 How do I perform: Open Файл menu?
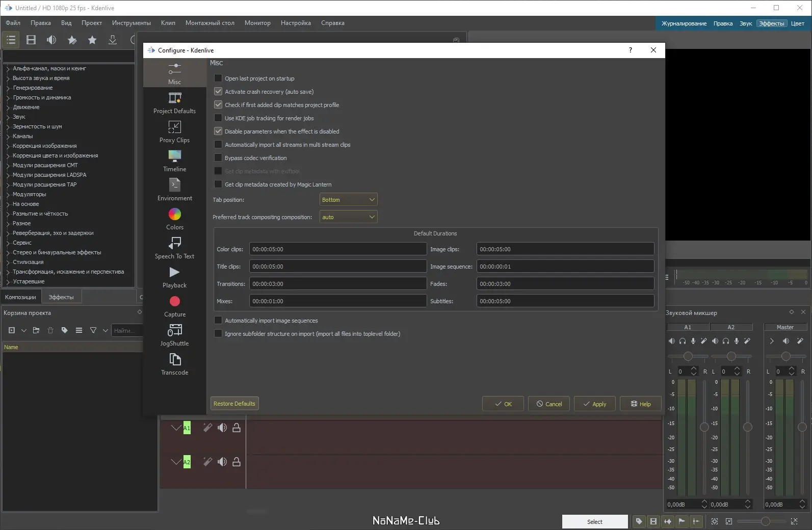[x=13, y=23]
